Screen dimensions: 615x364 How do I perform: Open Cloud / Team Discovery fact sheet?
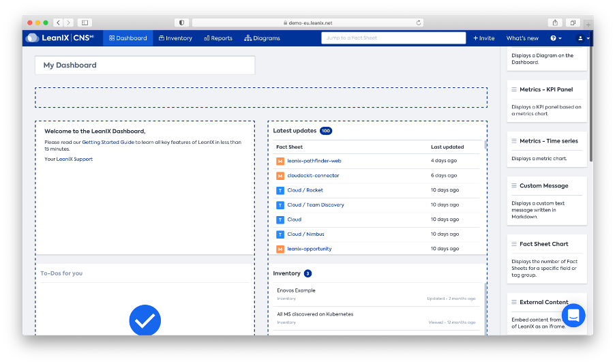[x=316, y=204]
